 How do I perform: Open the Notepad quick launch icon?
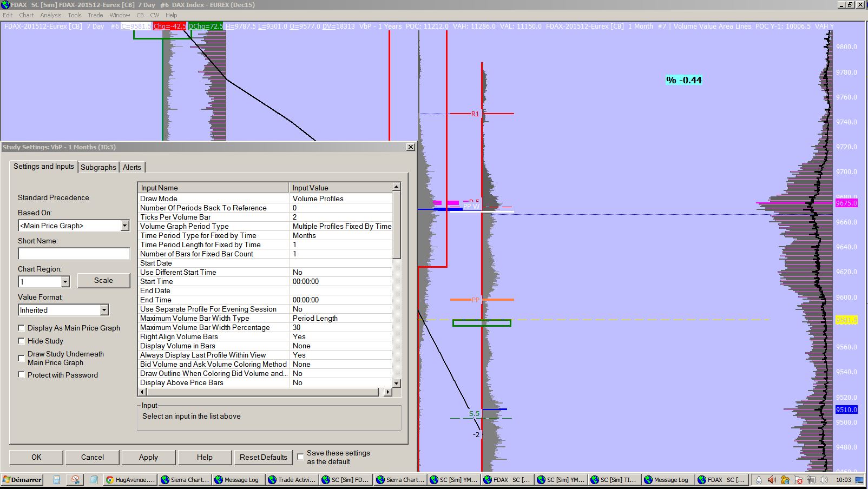pos(94,480)
